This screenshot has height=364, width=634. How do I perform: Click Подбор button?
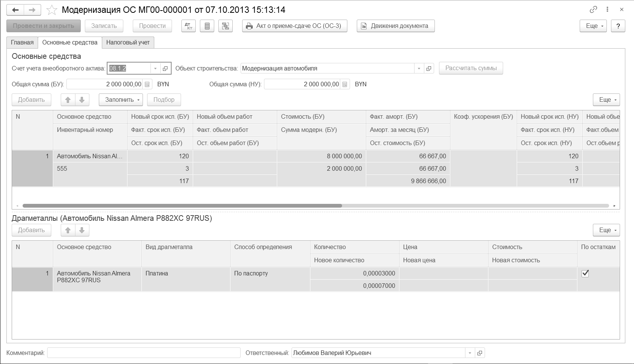164,100
